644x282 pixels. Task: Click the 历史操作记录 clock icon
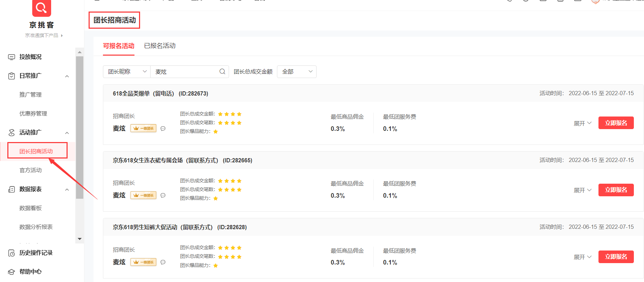(12, 253)
